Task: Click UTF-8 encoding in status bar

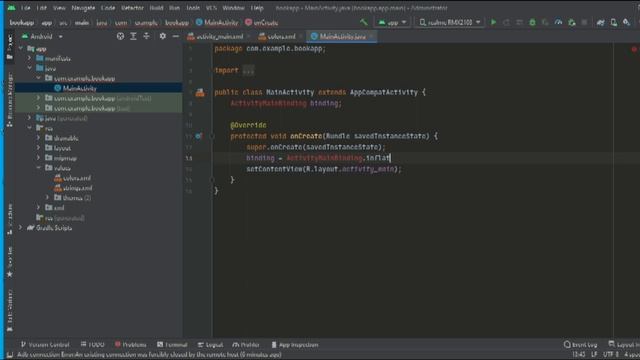Action: click(611, 354)
